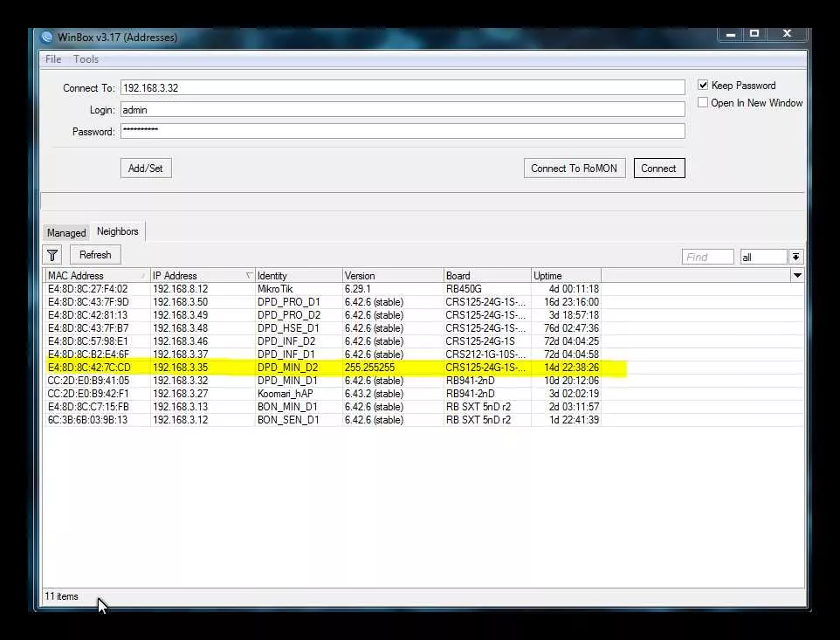Select identity DPD_PRO_D2
This screenshot has width=840, height=640.
click(289, 315)
